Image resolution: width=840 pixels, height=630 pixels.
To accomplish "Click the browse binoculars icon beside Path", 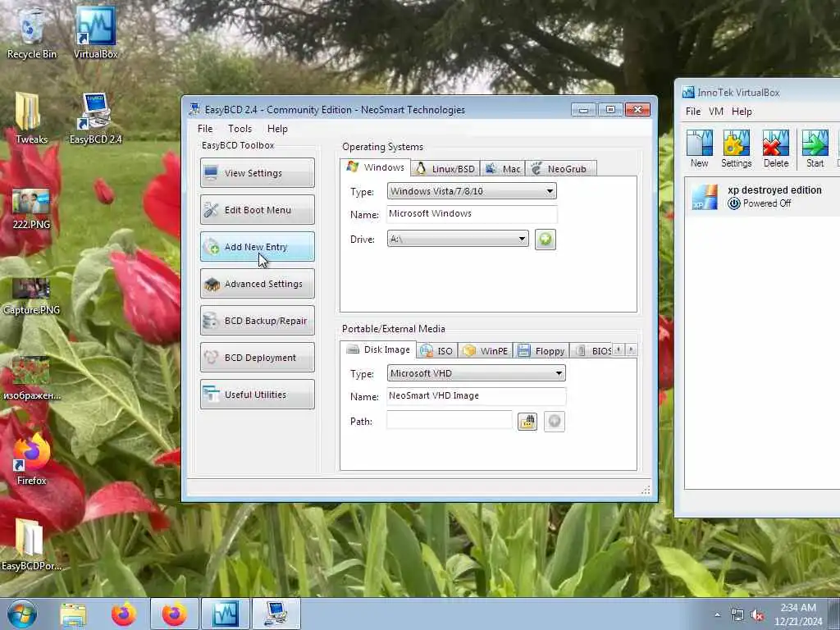I will tap(527, 422).
